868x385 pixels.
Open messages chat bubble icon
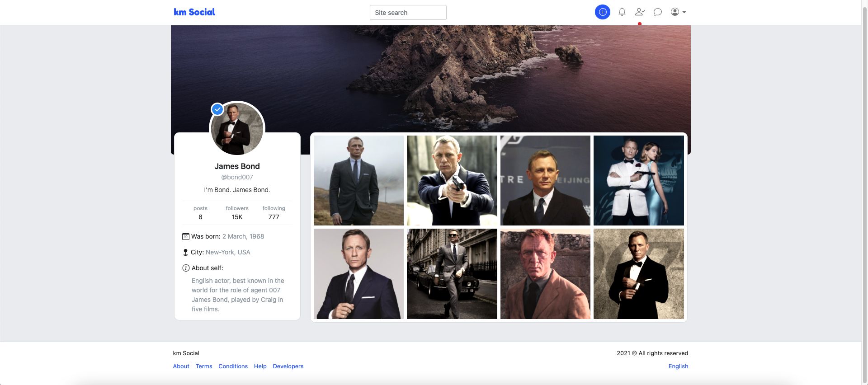click(x=658, y=12)
